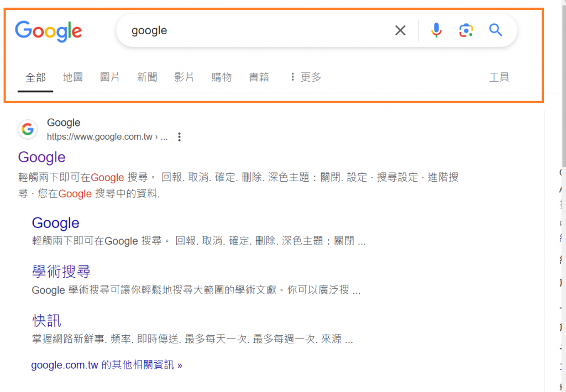Click the description '掌握網路新鮮事. 頻率. 即時傳送'
566x392 pixels.
coord(192,339)
